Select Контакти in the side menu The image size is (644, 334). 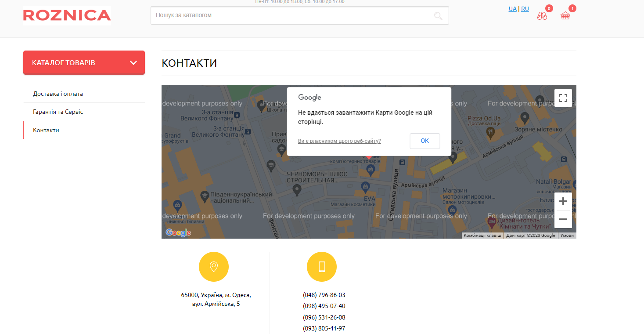pos(46,131)
